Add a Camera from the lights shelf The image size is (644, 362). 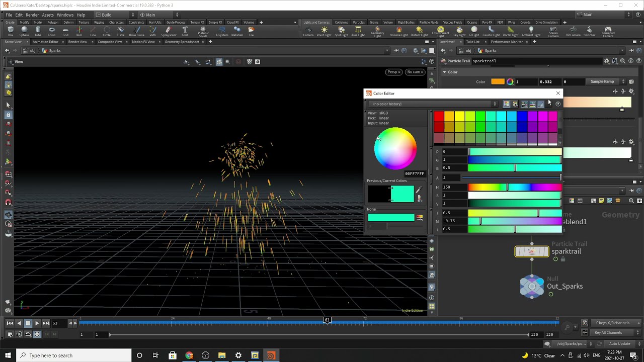(x=308, y=32)
